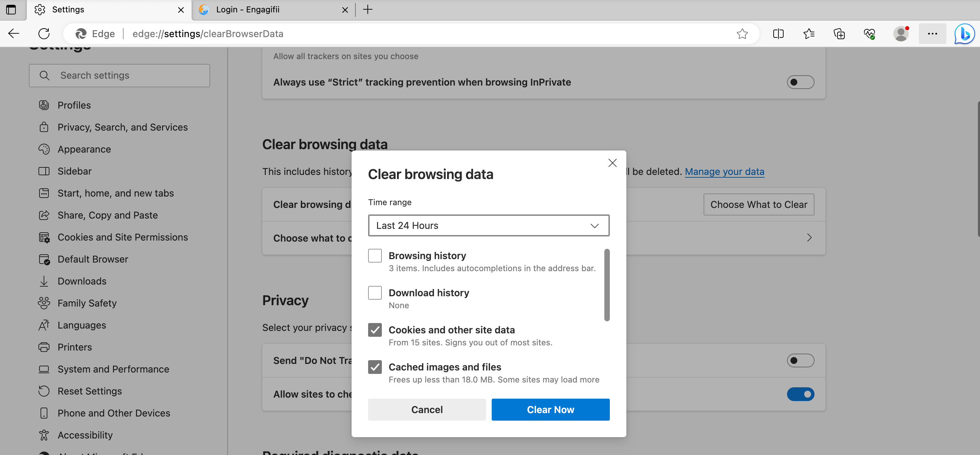Toggle Send Do Not Track requests switch

click(x=800, y=360)
